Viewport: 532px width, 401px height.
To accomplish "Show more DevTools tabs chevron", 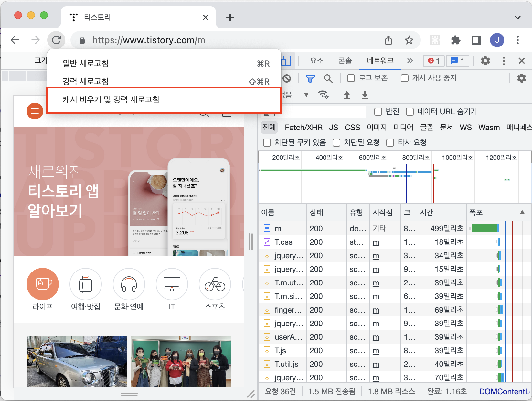I will coord(410,61).
